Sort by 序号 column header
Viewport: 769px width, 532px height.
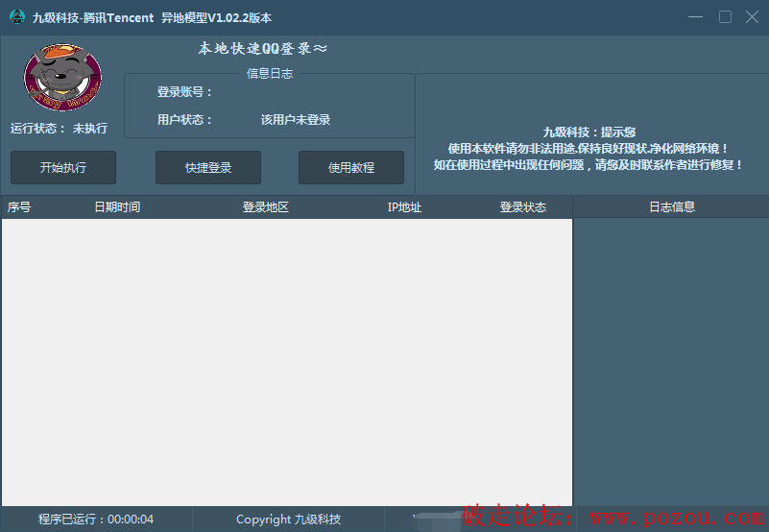click(19, 207)
